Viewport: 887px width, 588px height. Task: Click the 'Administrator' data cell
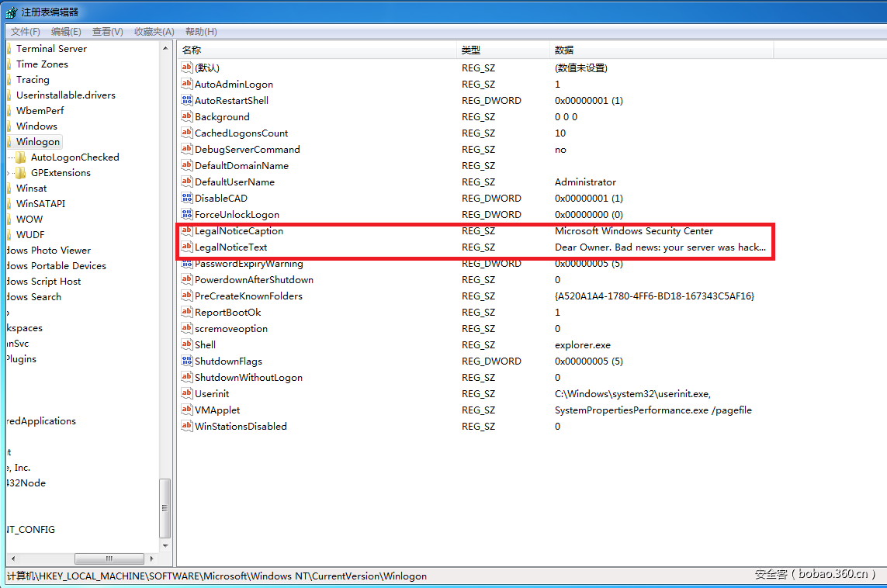(x=585, y=182)
